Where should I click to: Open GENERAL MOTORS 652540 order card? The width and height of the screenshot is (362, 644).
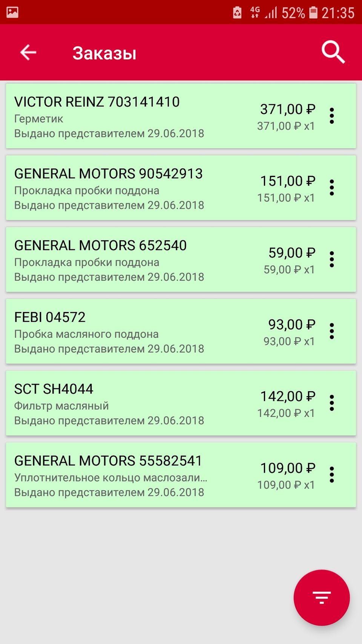(x=100, y=246)
